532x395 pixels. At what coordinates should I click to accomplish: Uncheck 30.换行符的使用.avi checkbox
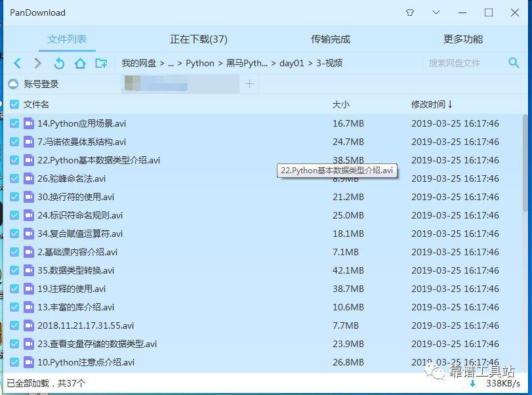click(14, 196)
